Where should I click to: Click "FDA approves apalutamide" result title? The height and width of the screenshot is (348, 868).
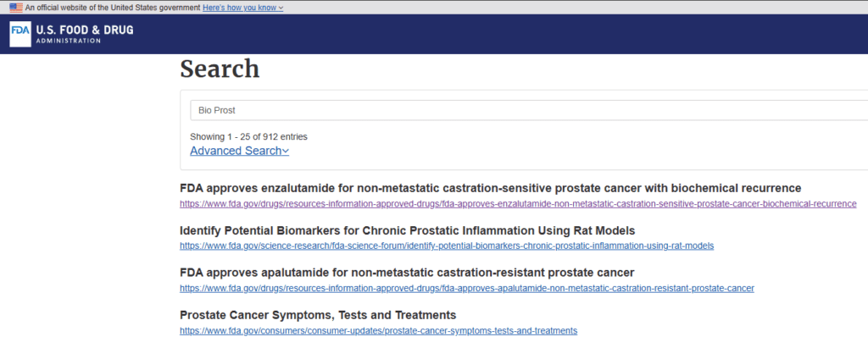point(407,272)
